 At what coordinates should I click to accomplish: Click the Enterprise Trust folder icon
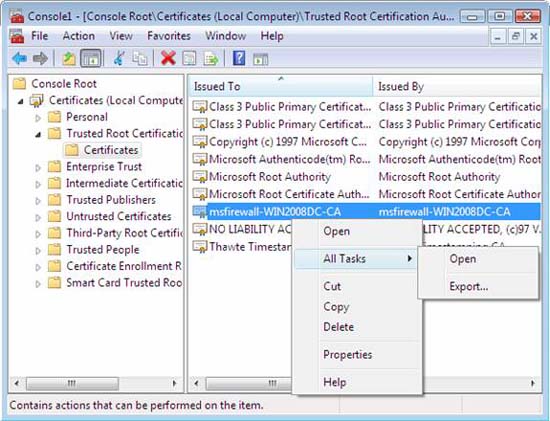[54, 167]
